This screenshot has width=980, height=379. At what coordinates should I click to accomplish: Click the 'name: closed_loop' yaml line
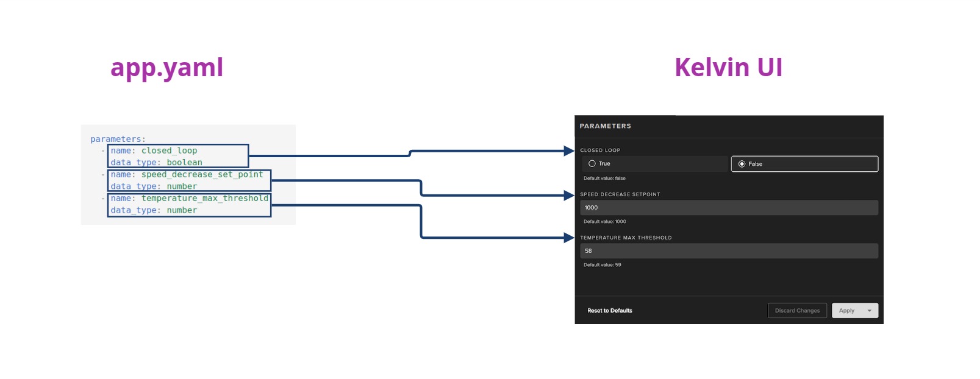[x=154, y=151]
